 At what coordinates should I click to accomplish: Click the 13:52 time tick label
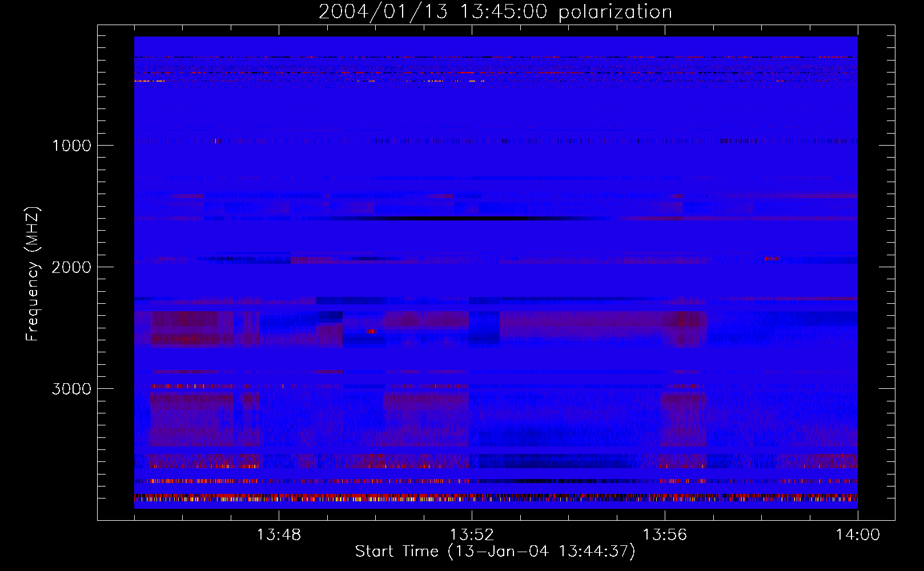coord(472,535)
